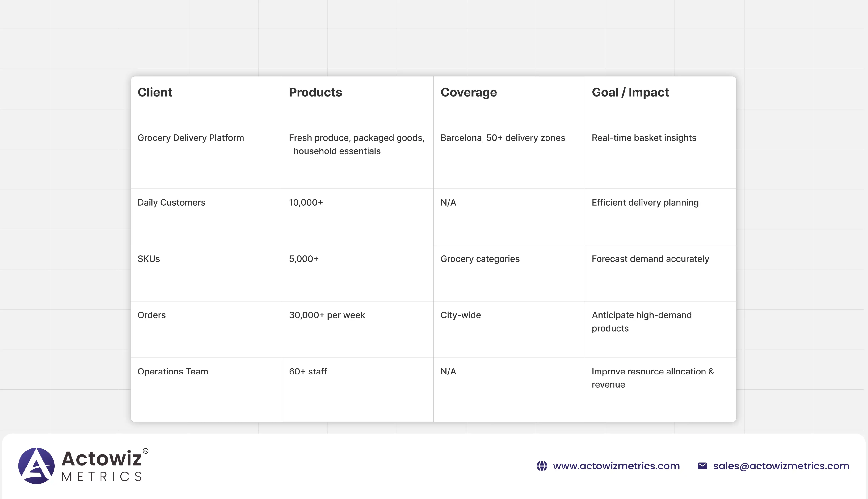This screenshot has width=868, height=499.
Task: Click the envelope icon beside sales email
Action: click(x=702, y=466)
